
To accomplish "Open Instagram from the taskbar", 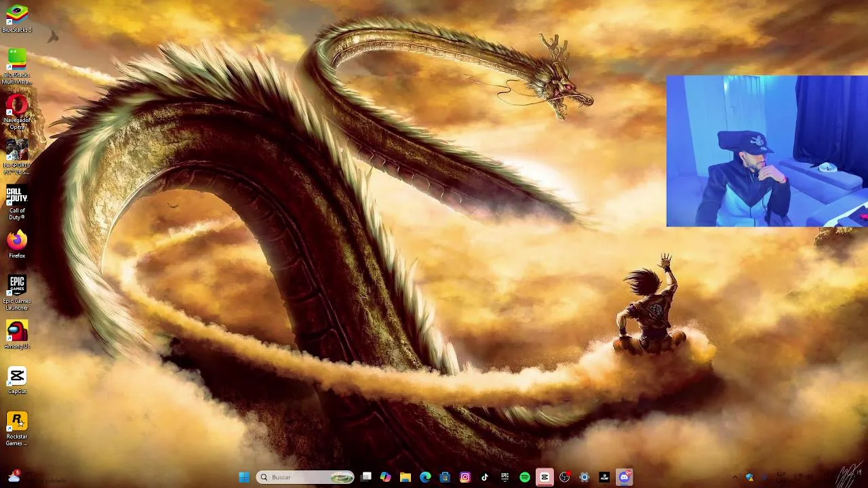I will point(465,477).
